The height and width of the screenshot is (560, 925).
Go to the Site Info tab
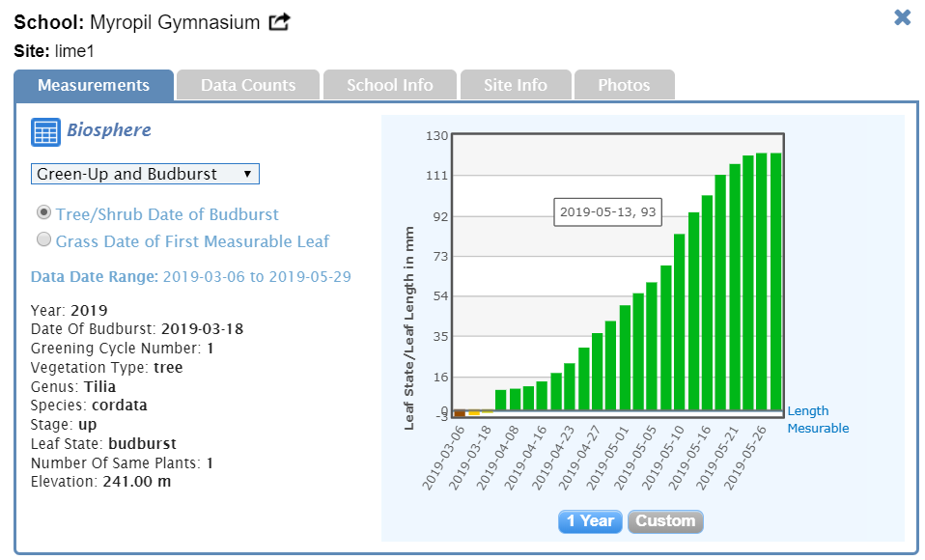(516, 85)
